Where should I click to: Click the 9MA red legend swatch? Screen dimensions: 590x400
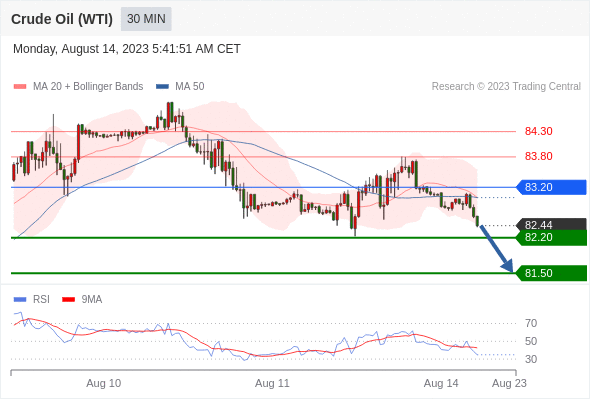coord(68,300)
